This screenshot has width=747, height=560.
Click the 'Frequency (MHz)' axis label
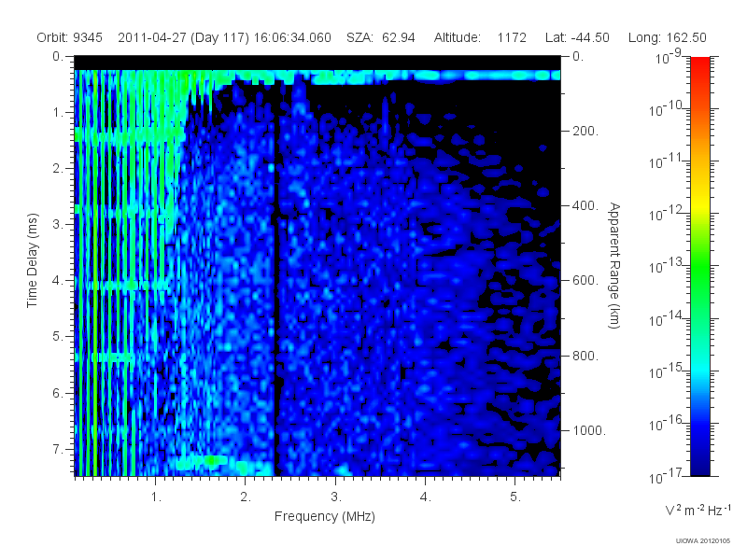(324, 516)
